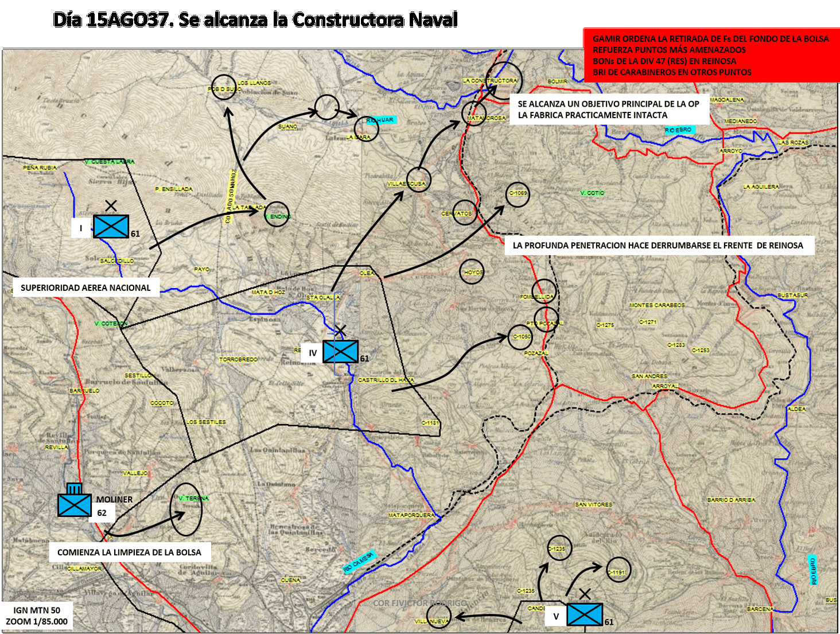840x634 pixels.
Task: Select the 'SUPERIORIDAD AEREA NACIONAL' label
Action: pyautogui.click(x=85, y=287)
